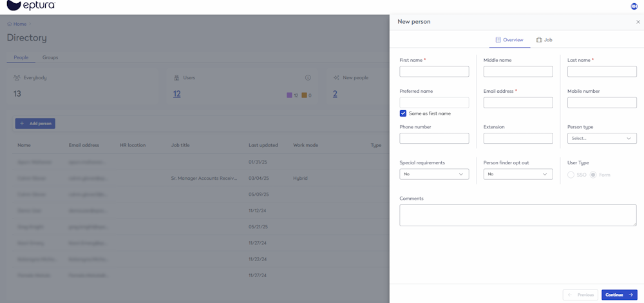Open the People tab in Directory
The height and width of the screenshot is (303, 644).
(x=21, y=57)
